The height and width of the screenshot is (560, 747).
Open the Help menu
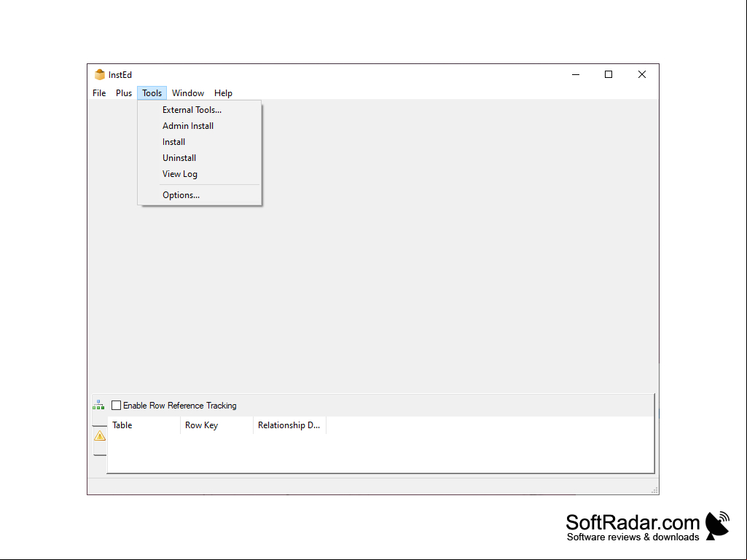click(x=223, y=93)
